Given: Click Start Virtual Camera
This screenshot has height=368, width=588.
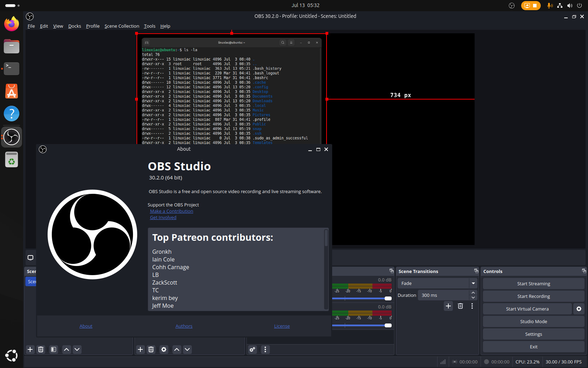Looking at the screenshot, I should click(527, 309).
